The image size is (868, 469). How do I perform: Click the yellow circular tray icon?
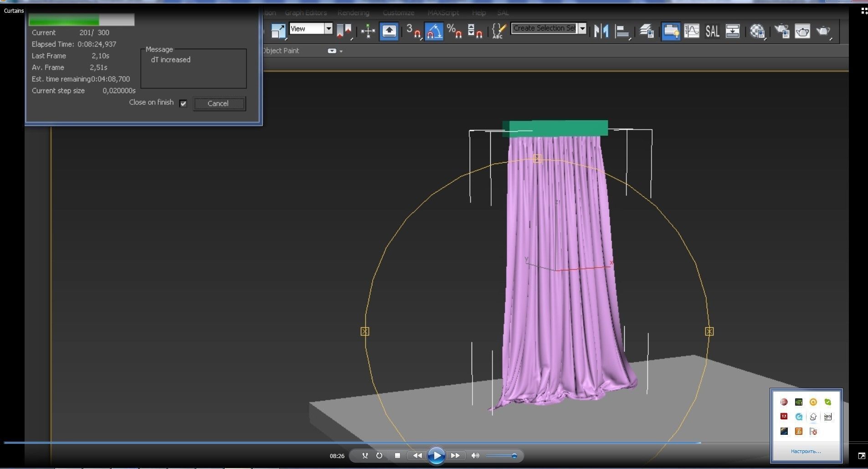(x=813, y=402)
